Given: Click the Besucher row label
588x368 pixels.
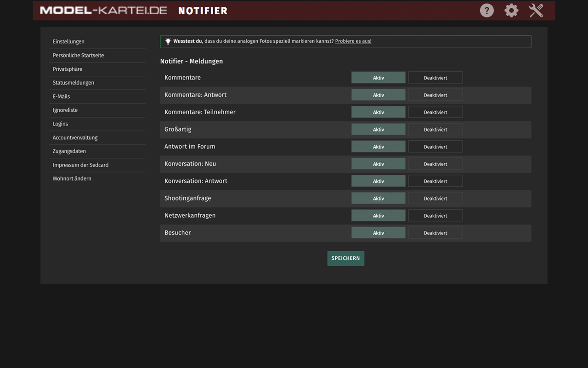Looking at the screenshot, I should [177, 233].
